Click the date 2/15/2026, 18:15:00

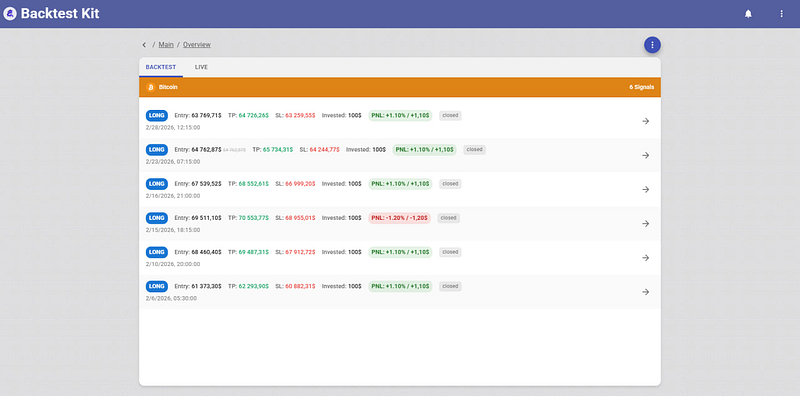(173, 230)
